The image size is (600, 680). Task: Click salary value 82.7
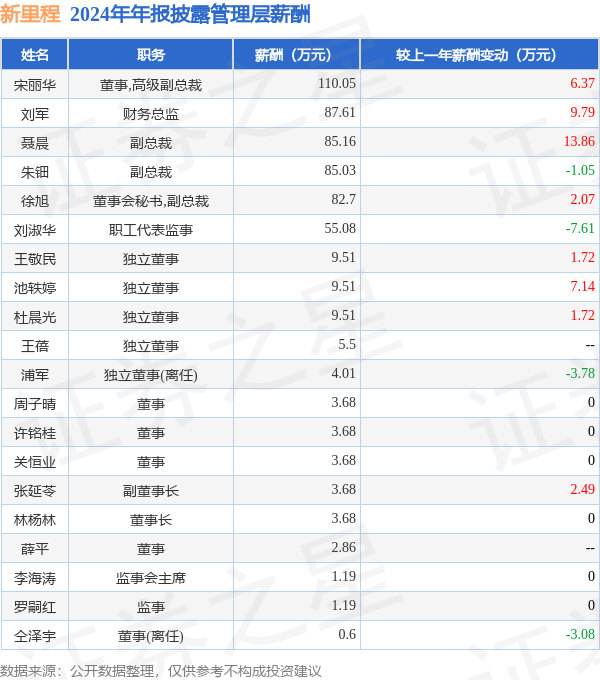point(343,199)
